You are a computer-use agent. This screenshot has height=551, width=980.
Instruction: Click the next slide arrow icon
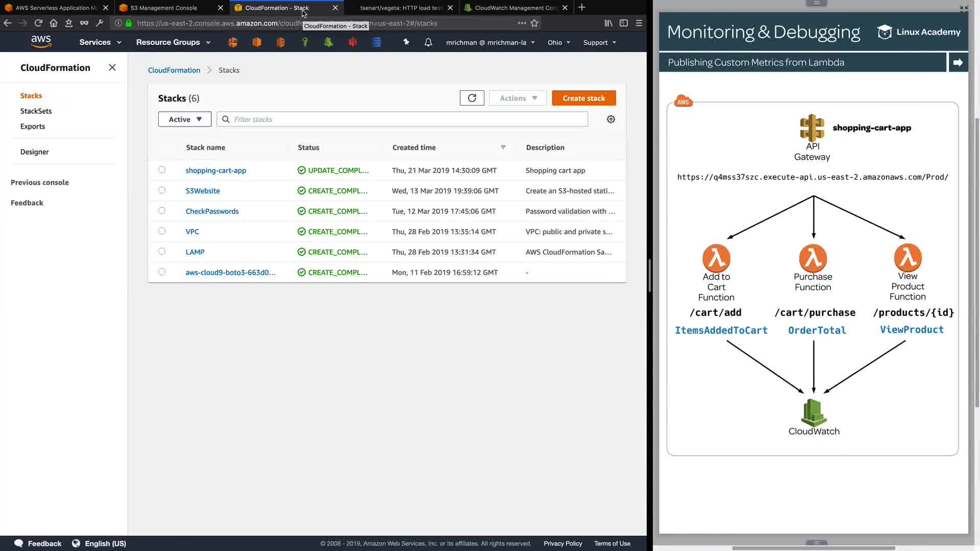point(958,62)
